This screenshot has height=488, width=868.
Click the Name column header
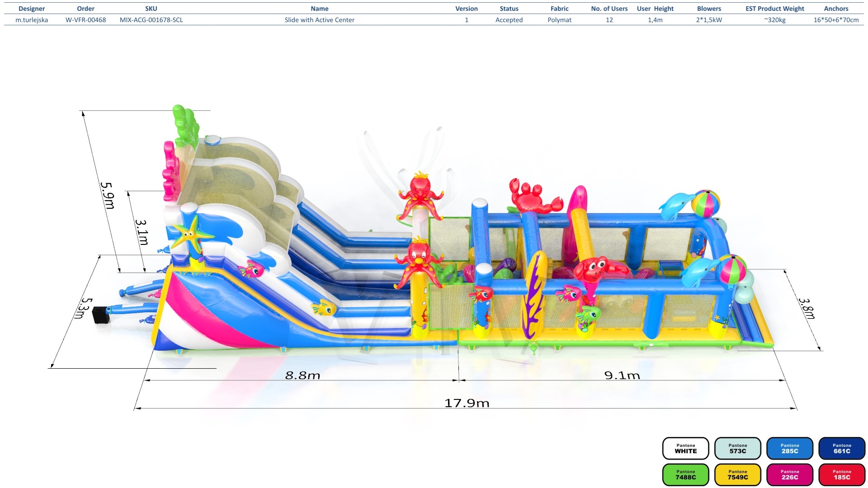coord(320,9)
